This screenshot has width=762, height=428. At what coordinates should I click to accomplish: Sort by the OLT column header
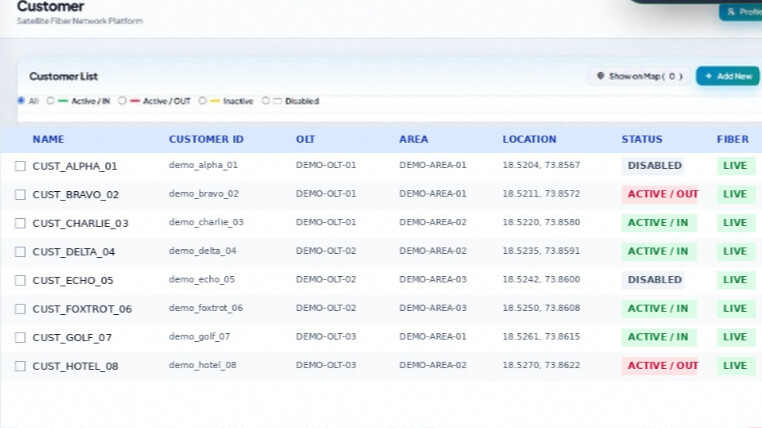point(305,139)
